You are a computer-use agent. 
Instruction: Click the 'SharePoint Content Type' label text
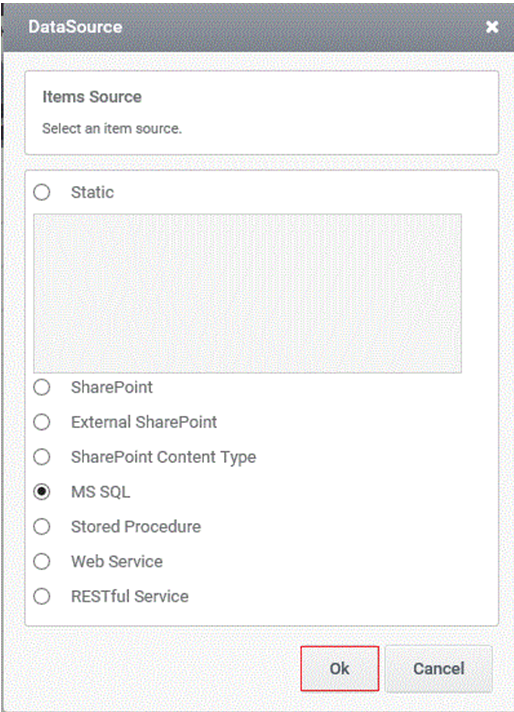(x=163, y=457)
